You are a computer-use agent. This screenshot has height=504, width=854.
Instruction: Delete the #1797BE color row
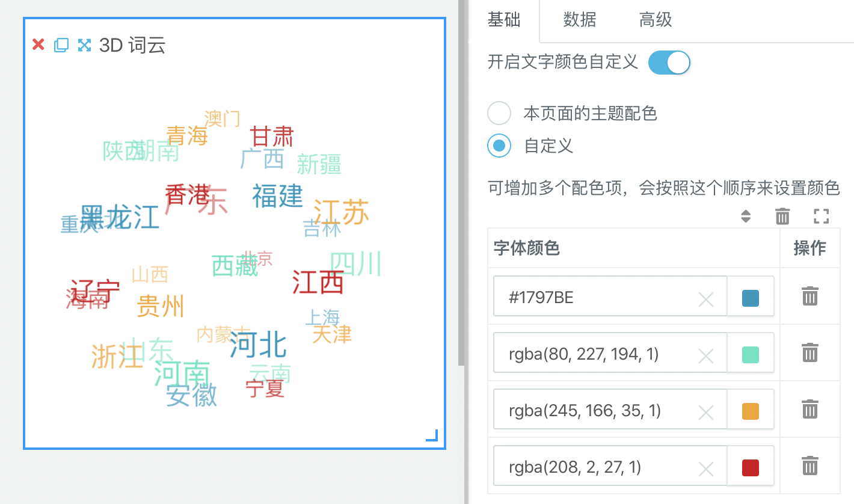(x=810, y=296)
